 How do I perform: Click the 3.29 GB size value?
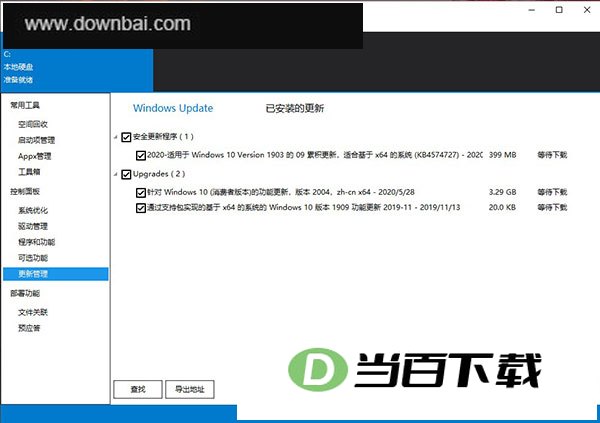[x=502, y=192]
